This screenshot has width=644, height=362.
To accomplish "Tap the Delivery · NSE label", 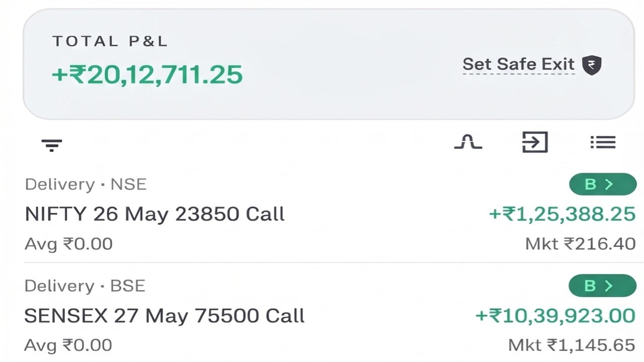I will 86,184.
